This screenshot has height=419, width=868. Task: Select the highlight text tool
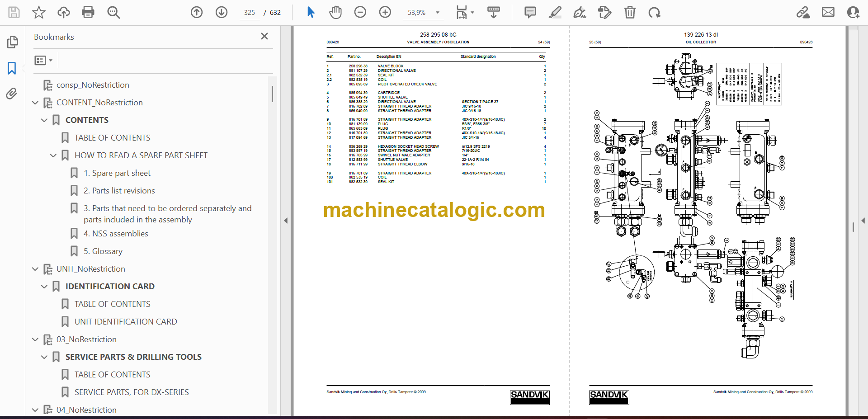click(x=555, y=12)
